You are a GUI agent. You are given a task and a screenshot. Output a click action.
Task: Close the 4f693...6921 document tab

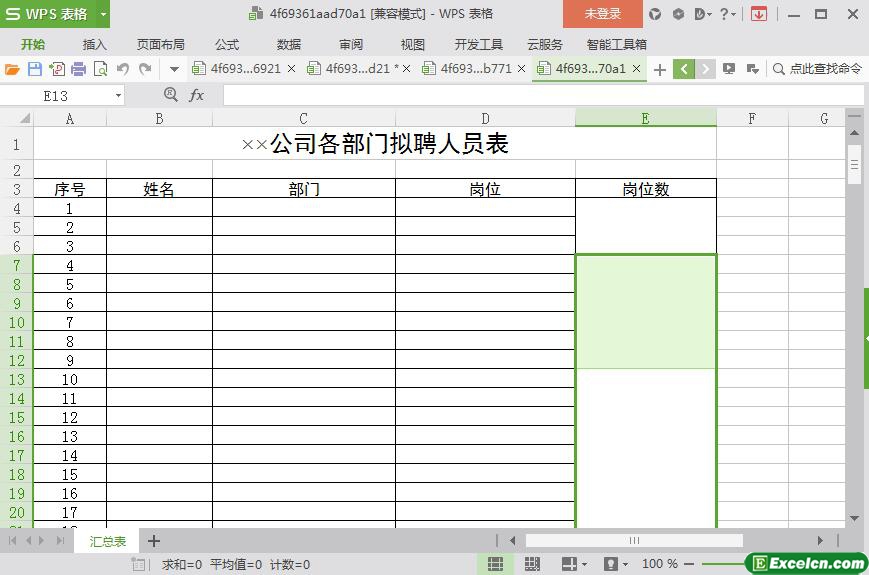[x=292, y=69]
